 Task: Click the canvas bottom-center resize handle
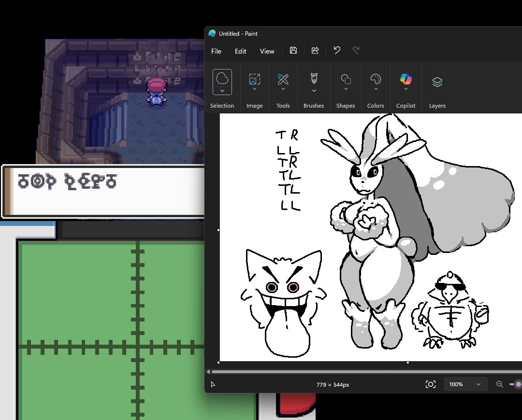point(408,363)
